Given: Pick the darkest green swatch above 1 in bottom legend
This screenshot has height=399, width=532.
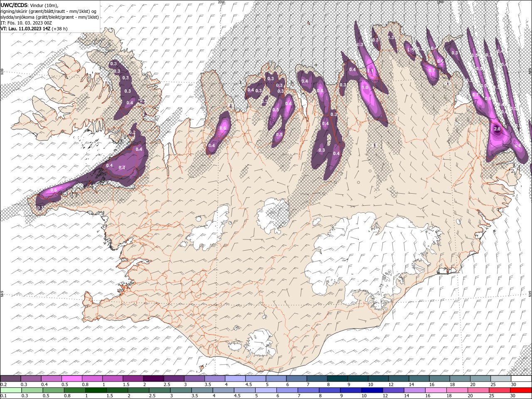Looking at the screenshot, I should (x=96, y=390).
